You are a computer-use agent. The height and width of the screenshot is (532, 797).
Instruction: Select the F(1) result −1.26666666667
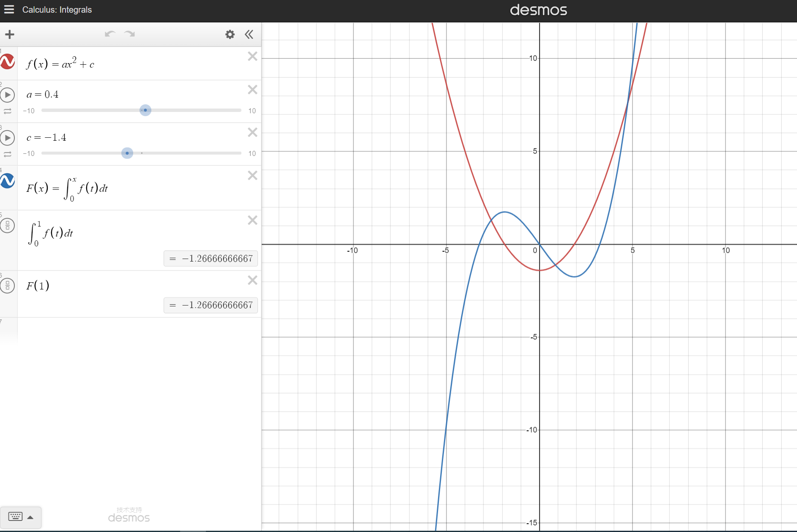coord(211,305)
